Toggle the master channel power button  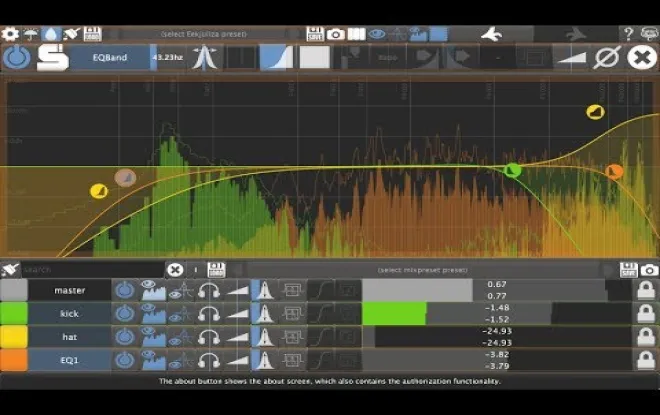click(x=125, y=290)
